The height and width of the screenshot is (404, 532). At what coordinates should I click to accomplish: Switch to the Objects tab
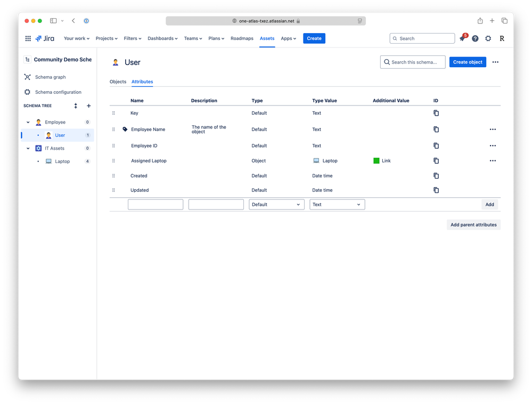coord(118,82)
